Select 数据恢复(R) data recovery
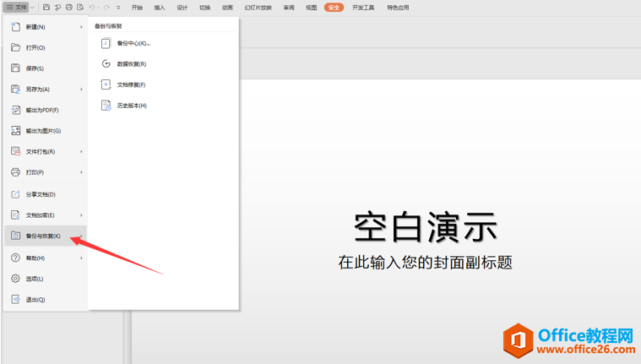The image size is (641, 364). 131,64
